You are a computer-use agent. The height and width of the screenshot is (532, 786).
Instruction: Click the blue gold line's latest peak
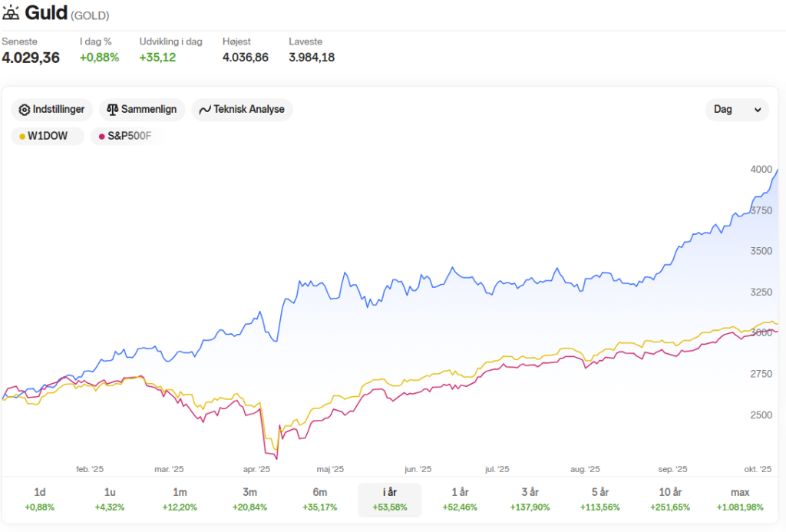point(777,170)
